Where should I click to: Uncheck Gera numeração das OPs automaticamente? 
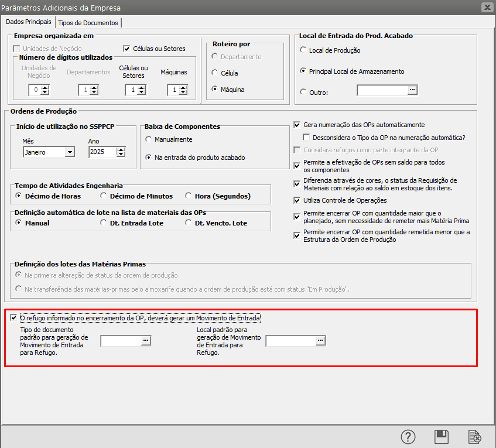[x=297, y=125]
